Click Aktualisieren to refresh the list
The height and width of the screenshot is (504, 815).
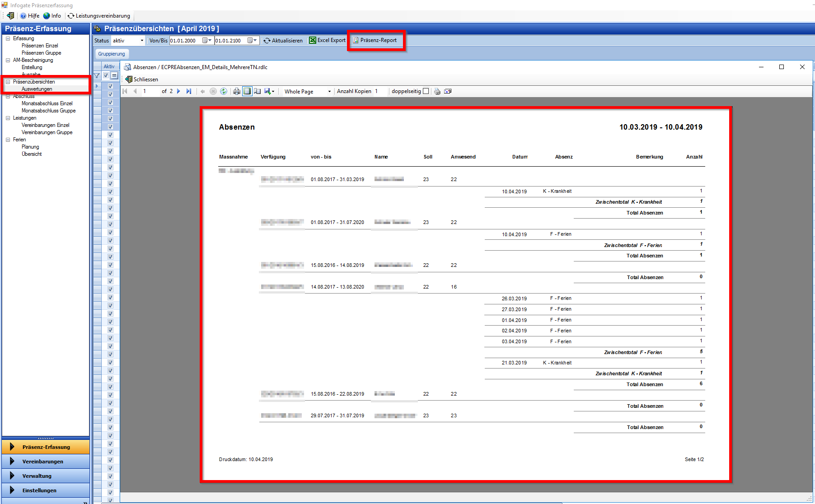pyautogui.click(x=283, y=41)
